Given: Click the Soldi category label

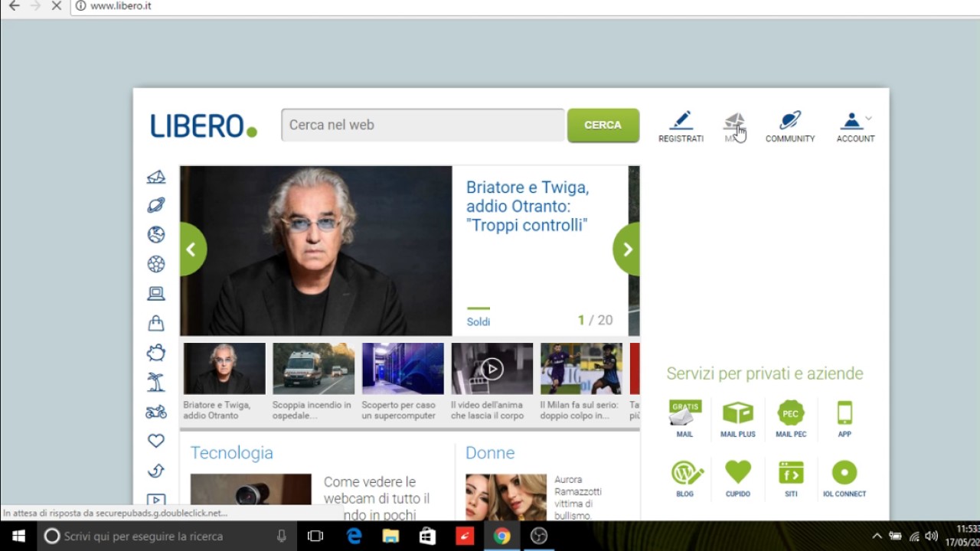Looking at the screenshot, I should click(x=479, y=321).
